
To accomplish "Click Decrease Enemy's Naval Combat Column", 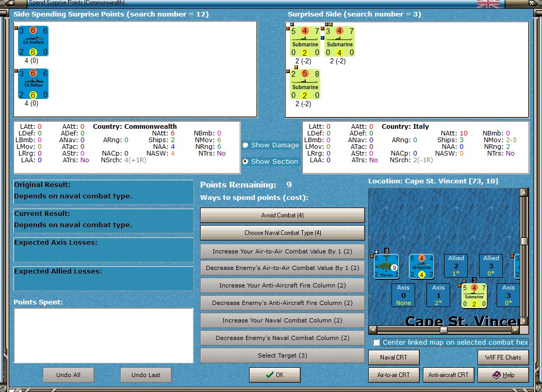I will [283, 338].
